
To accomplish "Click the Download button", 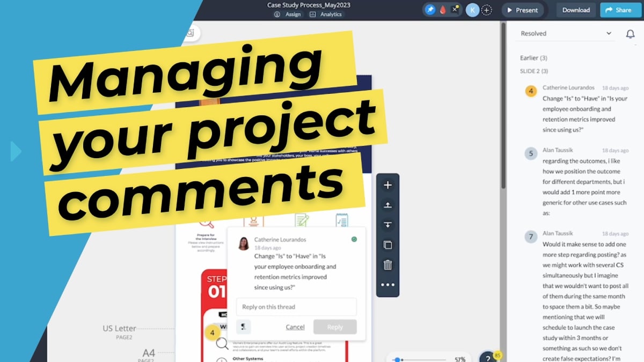I will [576, 10].
